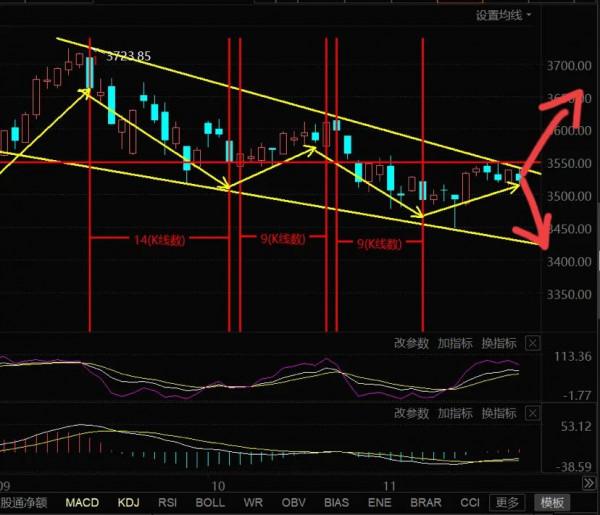Click the 14(K线数) interval label
The image size is (600, 515).
coord(160,240)
